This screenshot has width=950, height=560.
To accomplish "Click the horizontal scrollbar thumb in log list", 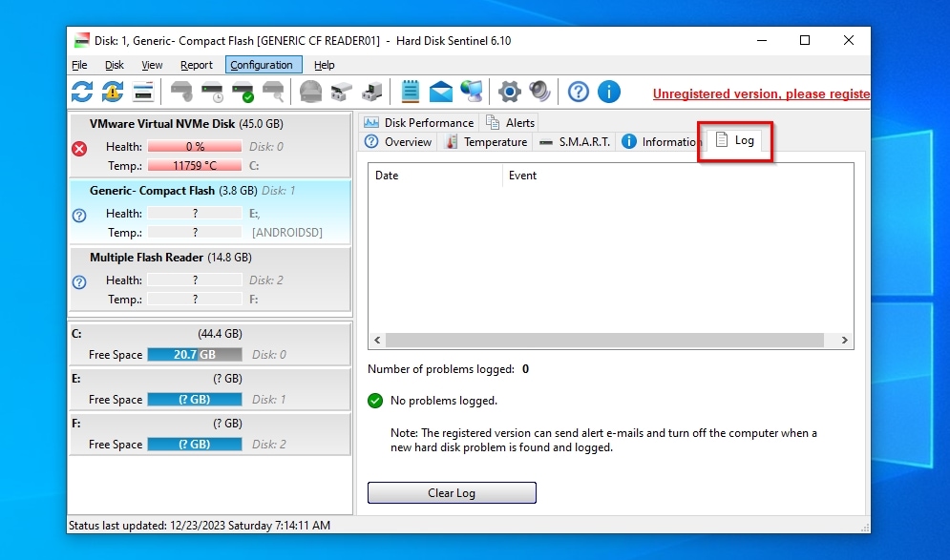I will tap(604, 341).
